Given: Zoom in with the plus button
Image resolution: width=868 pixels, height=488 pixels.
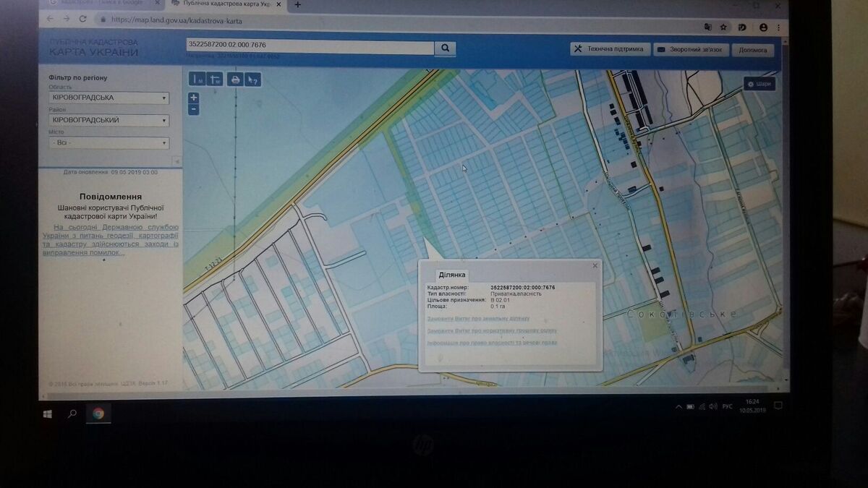Looking at the screenshot, I should tap(194, 98).
